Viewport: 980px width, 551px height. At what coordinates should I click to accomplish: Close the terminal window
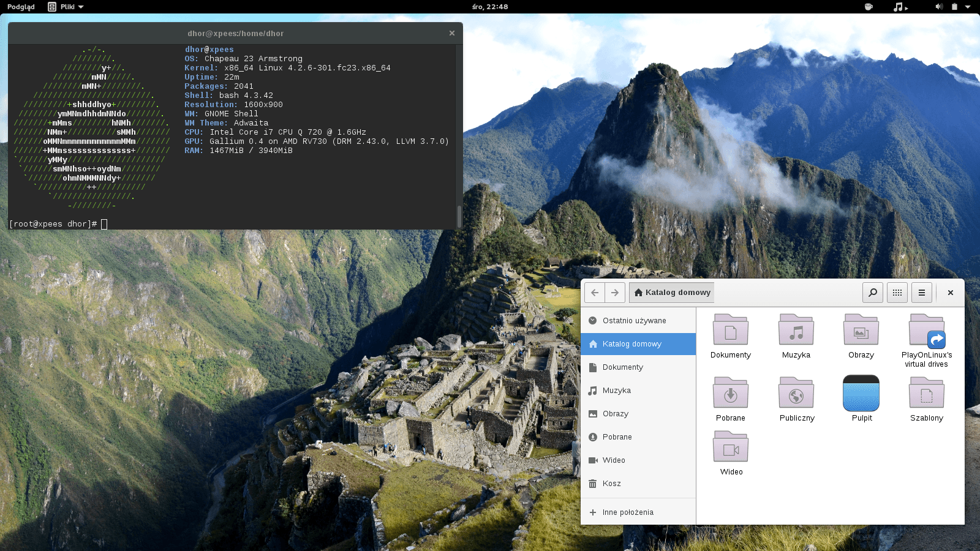click(x=452, y=33)
